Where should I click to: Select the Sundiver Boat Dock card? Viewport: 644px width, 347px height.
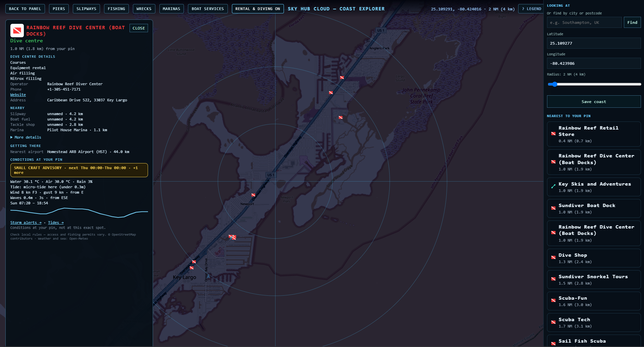click(x=594, y=208)
